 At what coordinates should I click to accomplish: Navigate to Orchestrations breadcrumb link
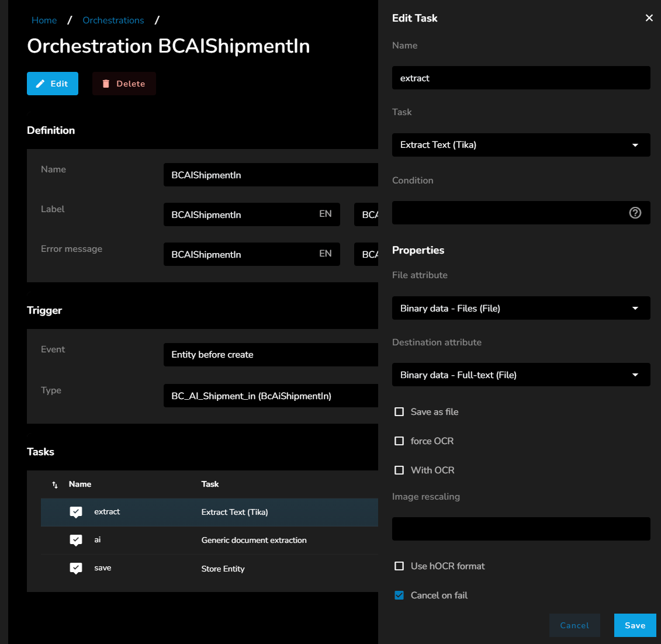point(113,20)
